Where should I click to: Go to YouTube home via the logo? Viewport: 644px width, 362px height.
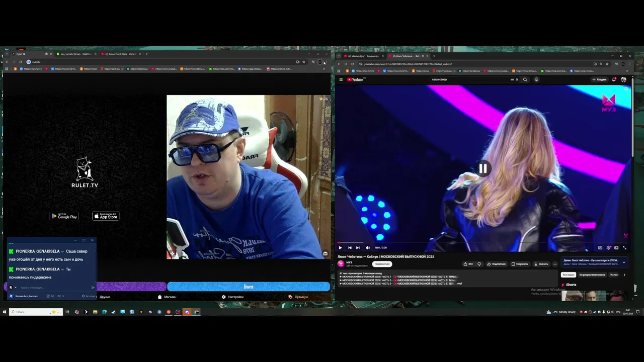pyautogui.click(x=355, y=79)
